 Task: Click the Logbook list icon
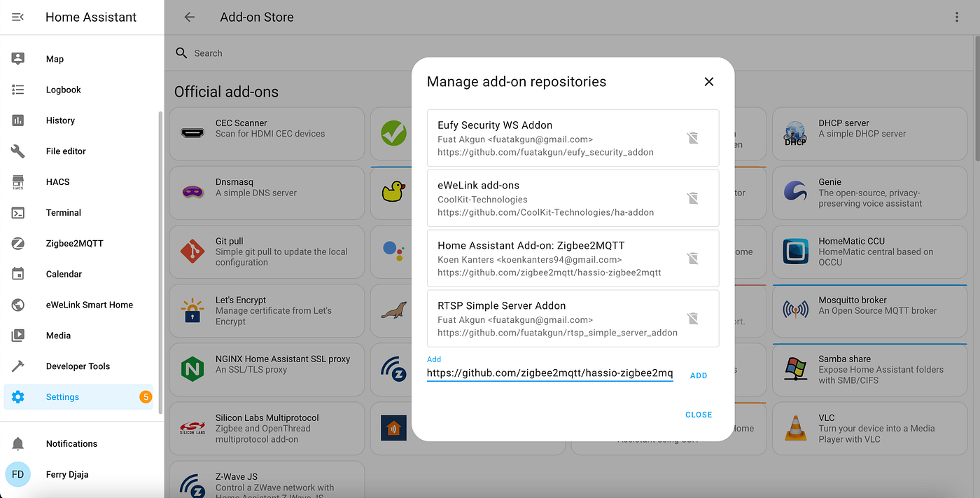click(x=18, y=90)
